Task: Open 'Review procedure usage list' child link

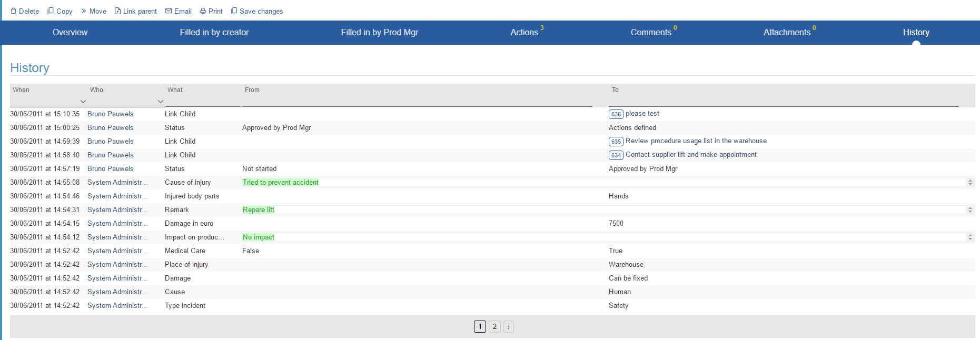Action: click(x=696, y=141)
